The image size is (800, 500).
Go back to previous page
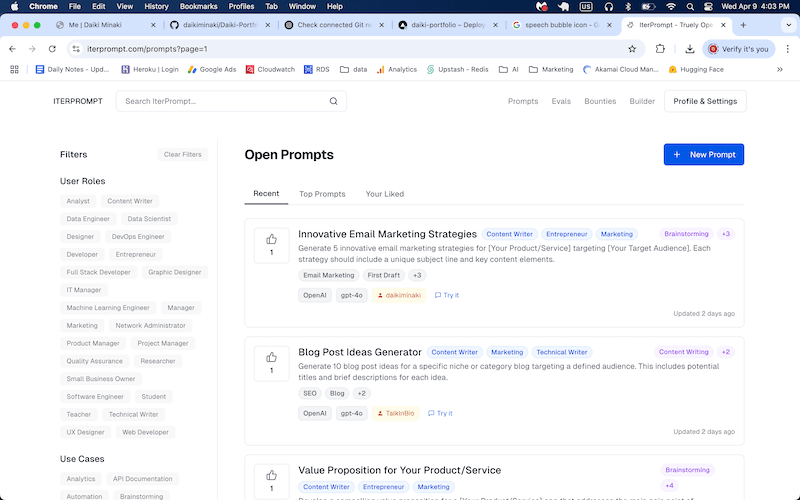[x=12, y=49]
